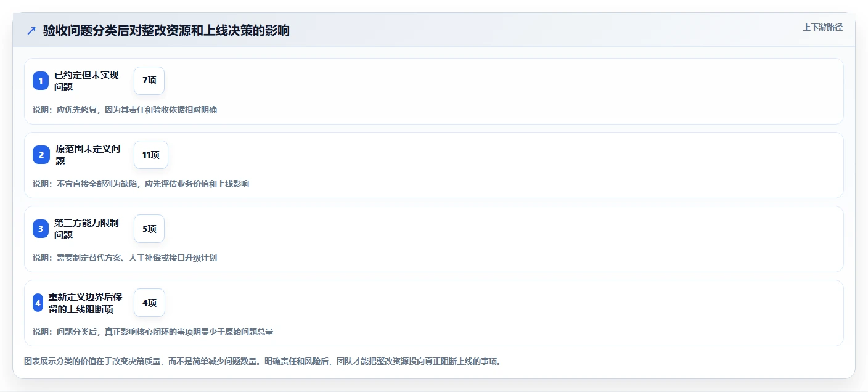Select the label 已约定但未实现问题
This screenshot has height=392, width=868.
(86, 81)
